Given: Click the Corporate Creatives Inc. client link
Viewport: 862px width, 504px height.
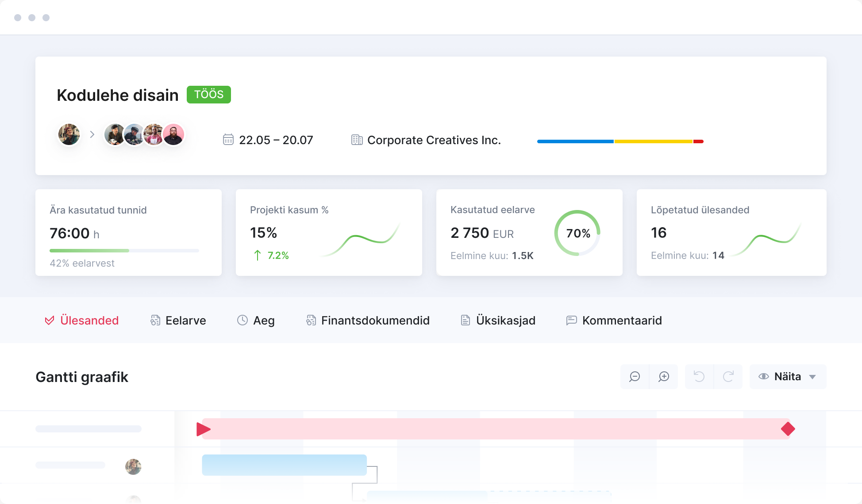Looking at the screenshot, I should point(434,140).
